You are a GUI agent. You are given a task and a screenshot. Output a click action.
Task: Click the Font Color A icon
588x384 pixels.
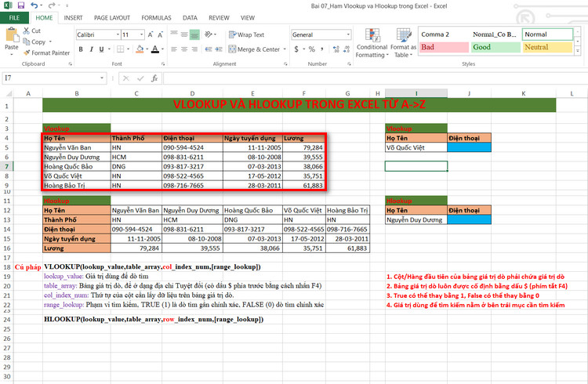[155, 49]
